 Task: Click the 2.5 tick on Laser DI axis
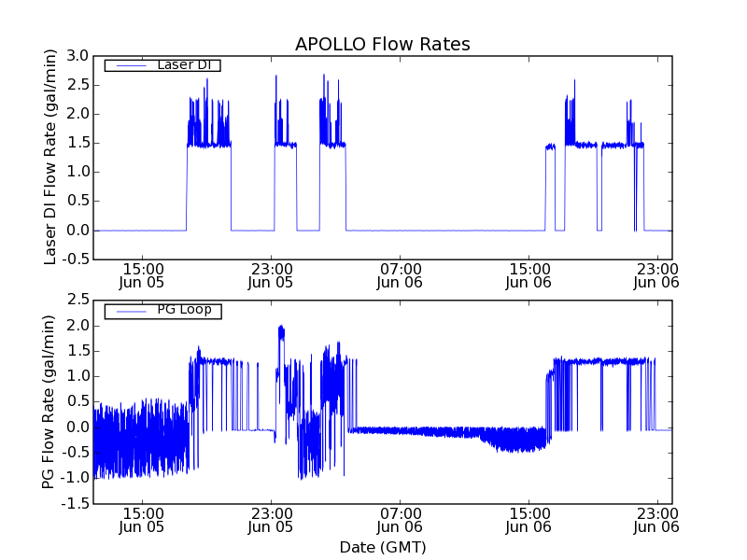[78, 85]
